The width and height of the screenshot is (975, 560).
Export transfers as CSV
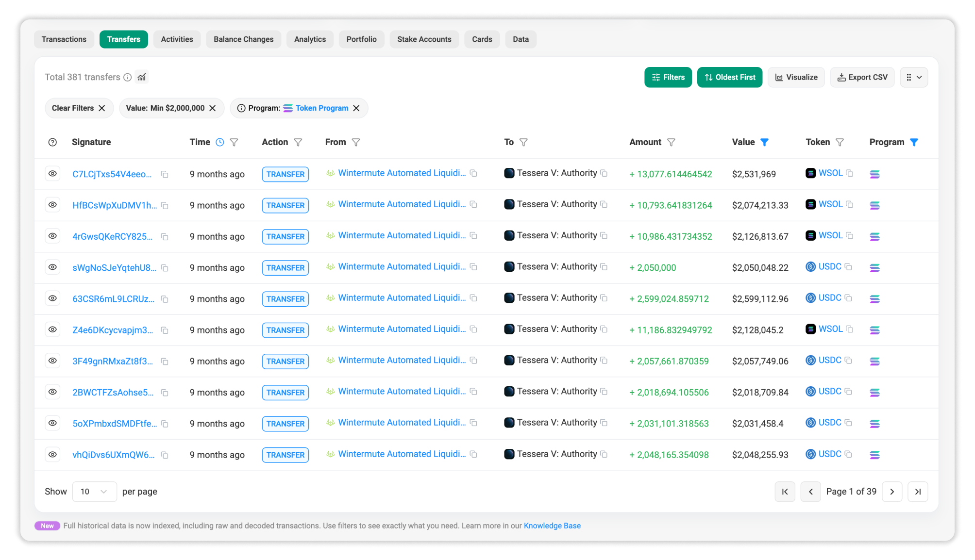pyautogui.click(x=862, y=77)
